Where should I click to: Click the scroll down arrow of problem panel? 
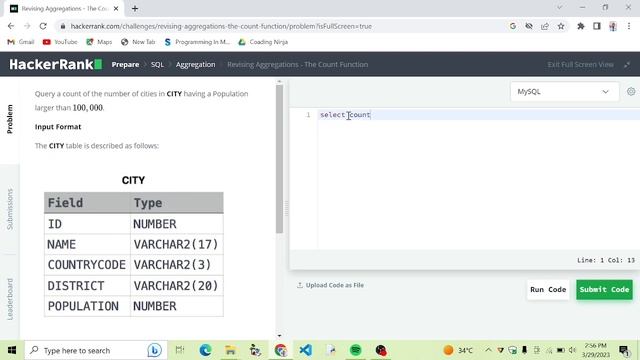point(279,336)
